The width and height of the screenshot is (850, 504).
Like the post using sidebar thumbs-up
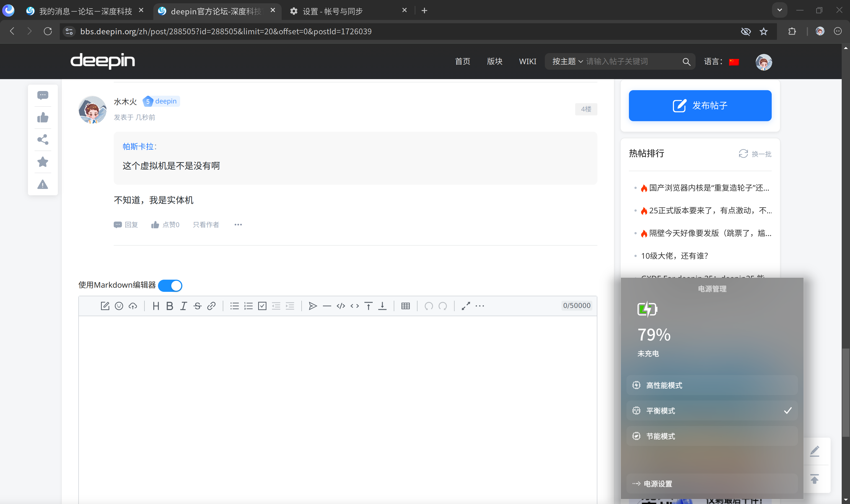tap(43, 118)
